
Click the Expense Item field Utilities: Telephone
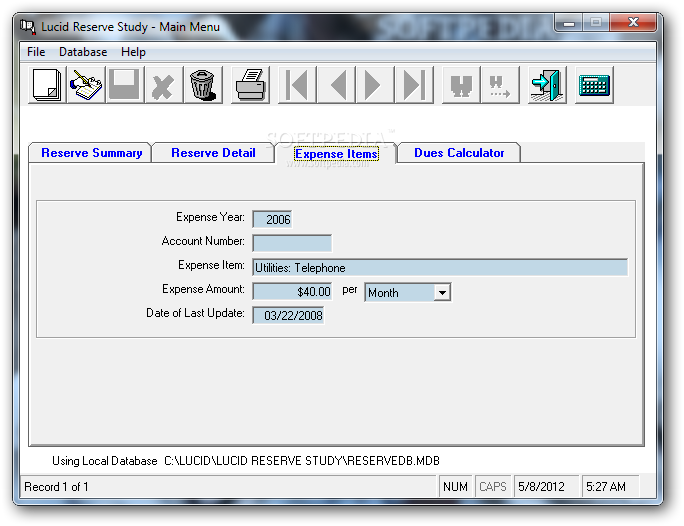[440, 267]
